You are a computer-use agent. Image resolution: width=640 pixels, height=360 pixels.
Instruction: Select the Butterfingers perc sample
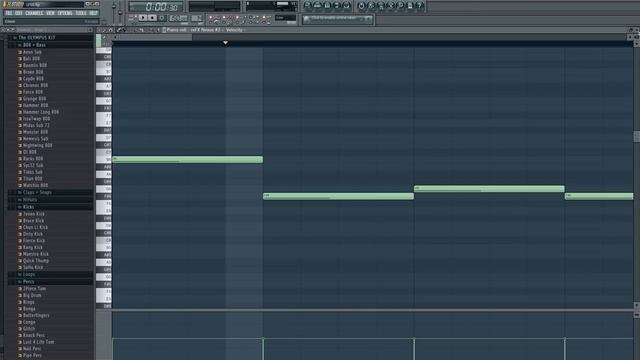click(36, 316)
